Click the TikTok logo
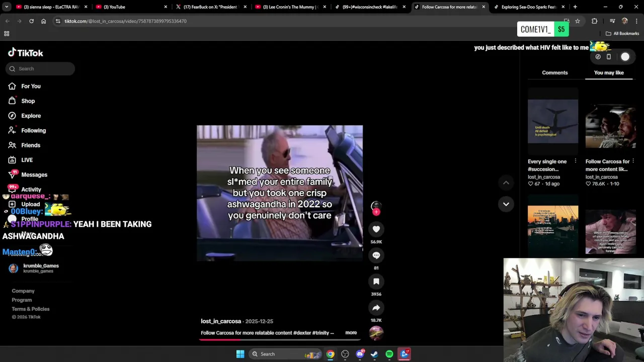 pos(26,53)
